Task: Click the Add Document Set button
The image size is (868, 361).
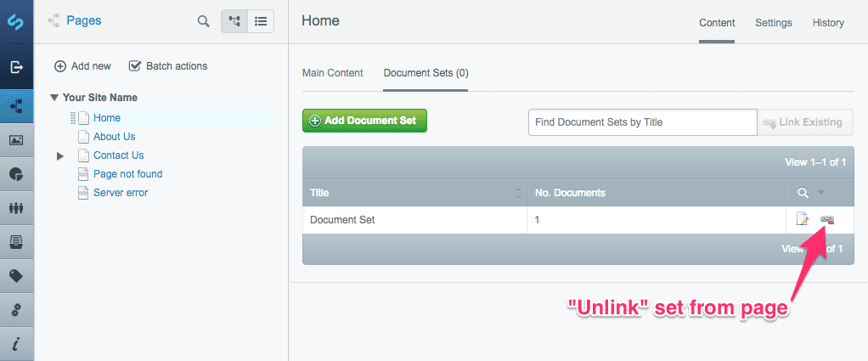Action: coord(364,121)
